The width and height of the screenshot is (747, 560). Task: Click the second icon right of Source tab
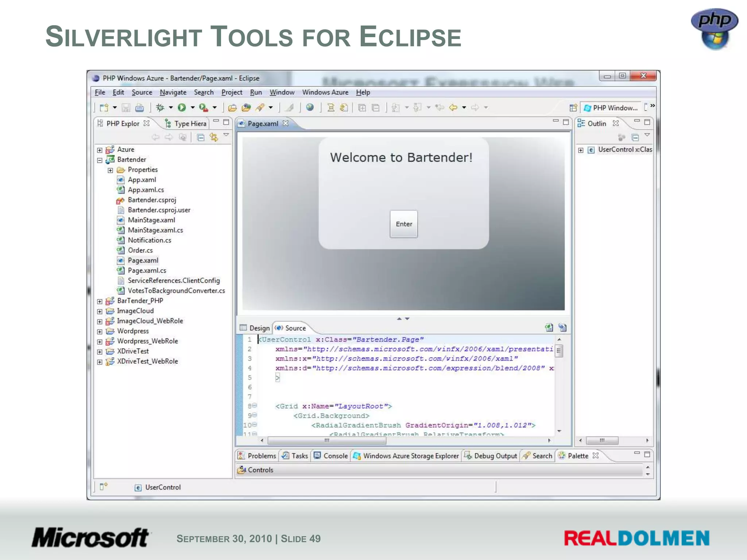pos(562,327)
